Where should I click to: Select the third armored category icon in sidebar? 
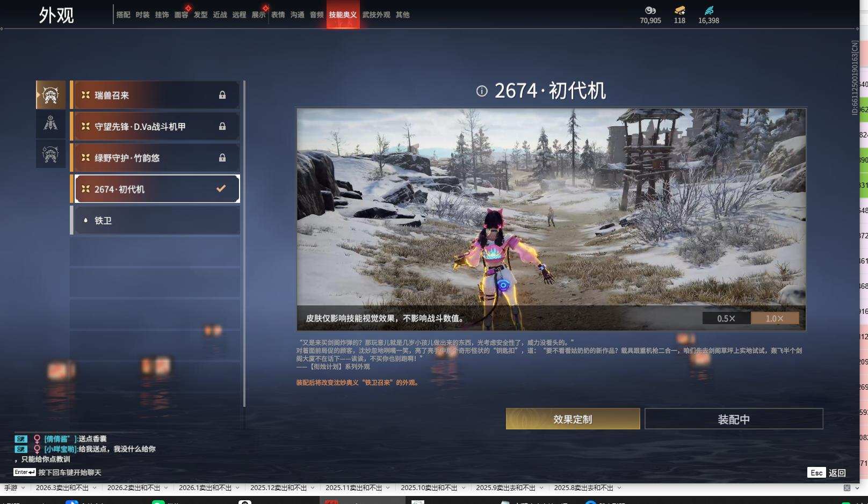[50, 154]
